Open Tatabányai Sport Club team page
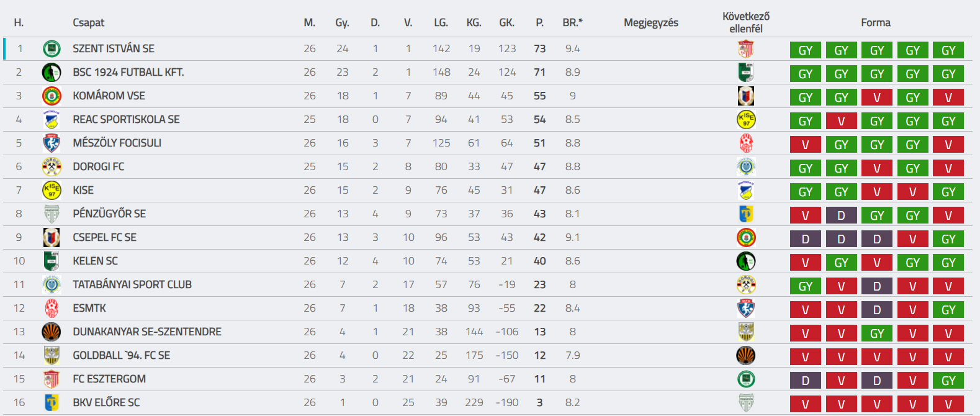The height and width of the screenshot is (416, 980). click(132, 284)
